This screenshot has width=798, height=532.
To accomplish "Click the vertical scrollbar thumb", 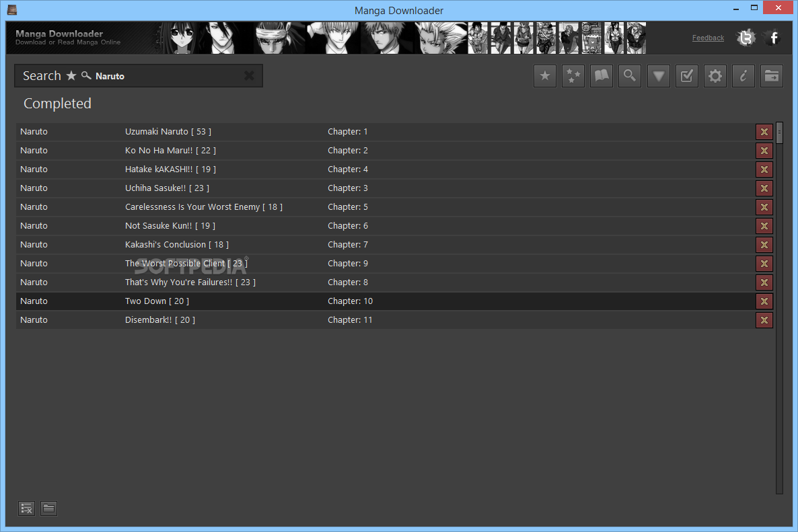I will click(x=779, y=132).
